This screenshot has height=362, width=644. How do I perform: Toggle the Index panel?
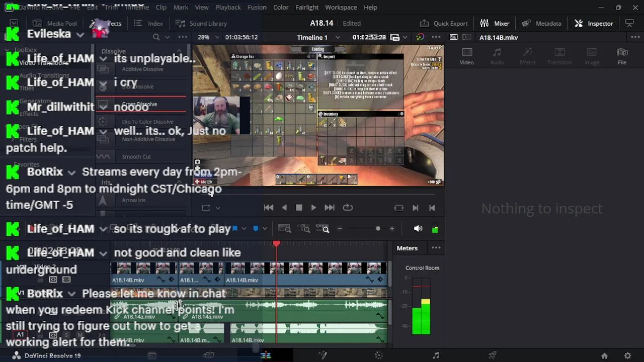(148, 23)
